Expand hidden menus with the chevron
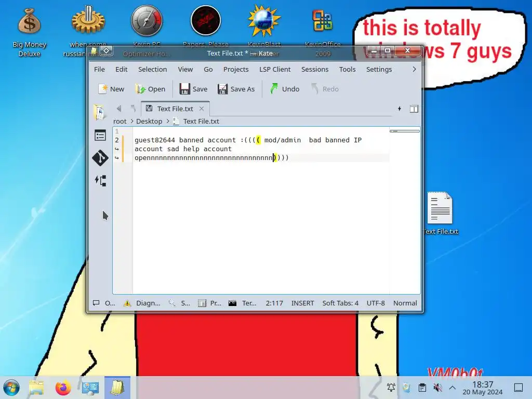 414,69
